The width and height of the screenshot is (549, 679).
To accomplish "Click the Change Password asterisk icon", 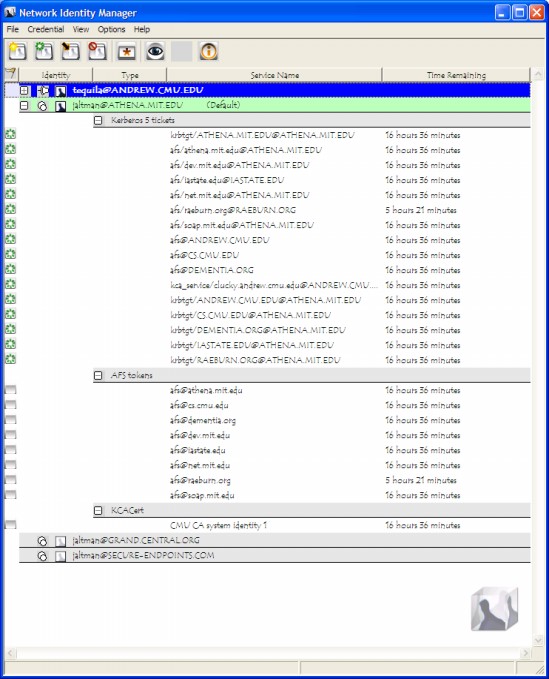I will [126, 52].
